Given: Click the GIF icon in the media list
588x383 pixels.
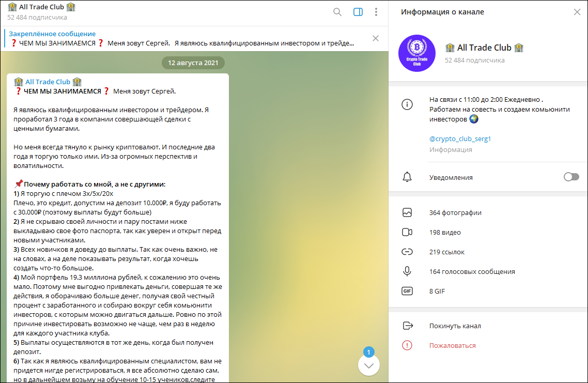Looking at the screenshot, I should 407,291.
